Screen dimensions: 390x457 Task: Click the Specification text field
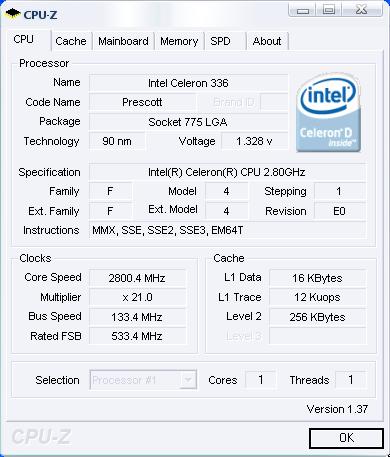pyautogui.click(x=227, y=172)
